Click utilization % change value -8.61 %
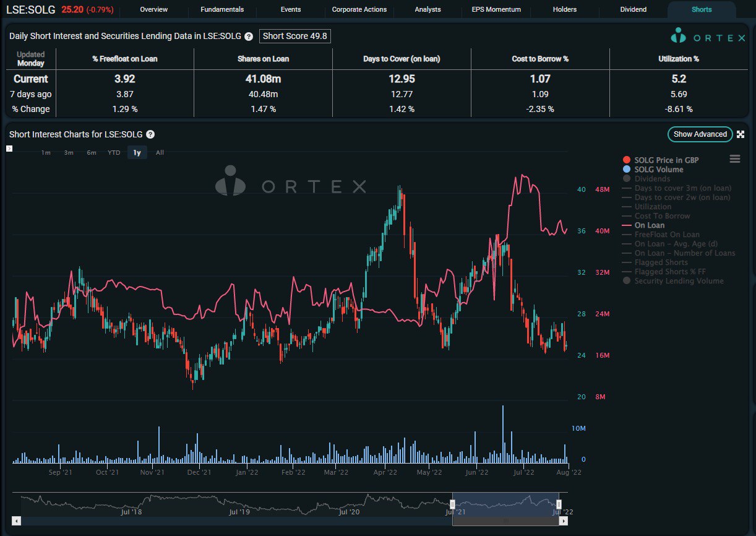 (x=679, y=109)
